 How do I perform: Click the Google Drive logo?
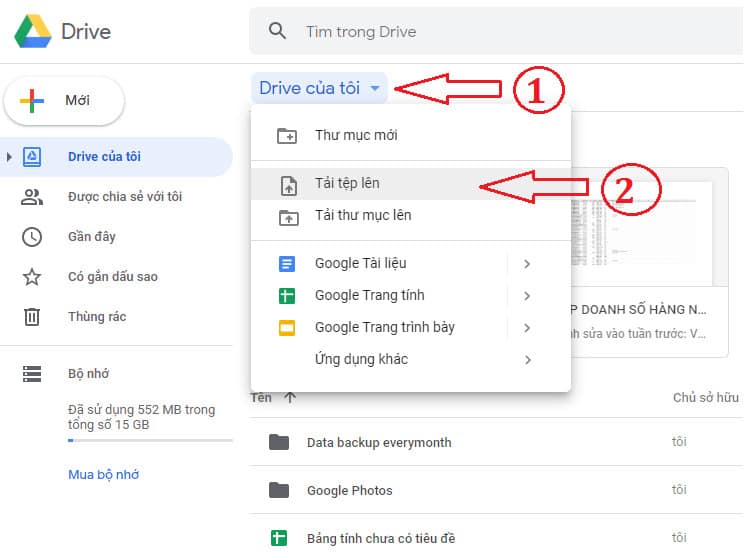[x=33, y=31]
